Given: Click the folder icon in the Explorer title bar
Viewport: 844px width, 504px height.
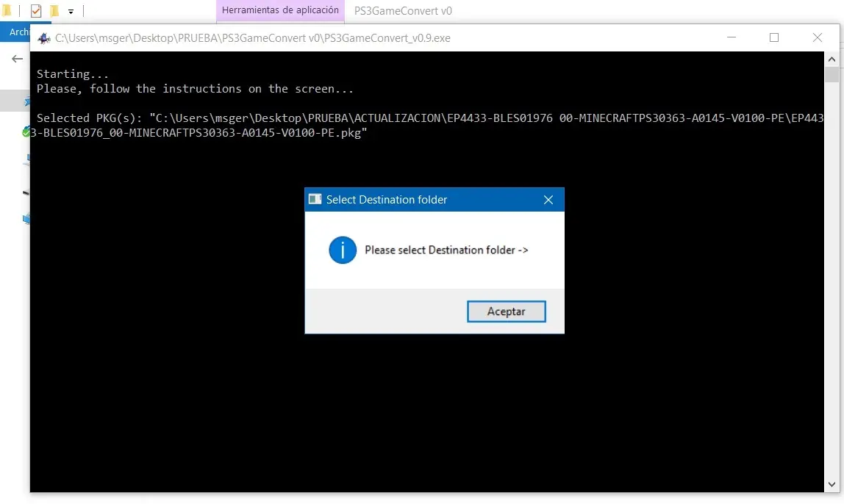Looking at the screenshot, I should click(7, 11).
